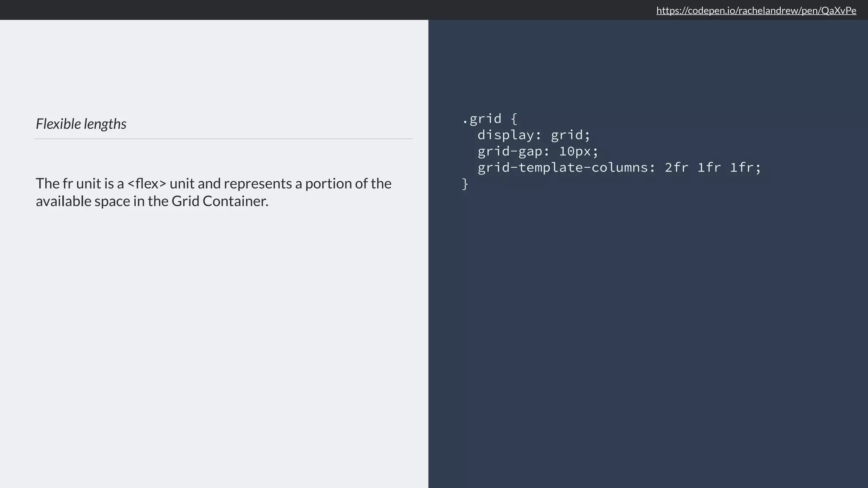Click the first '1fr' column value
This screenshot has width=868, height=488.
click(x=709, y=168)
